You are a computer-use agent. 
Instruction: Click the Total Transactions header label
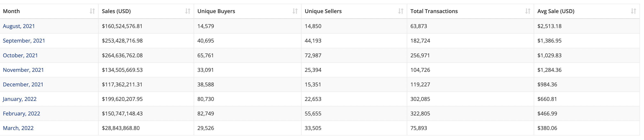pos(434,11)
